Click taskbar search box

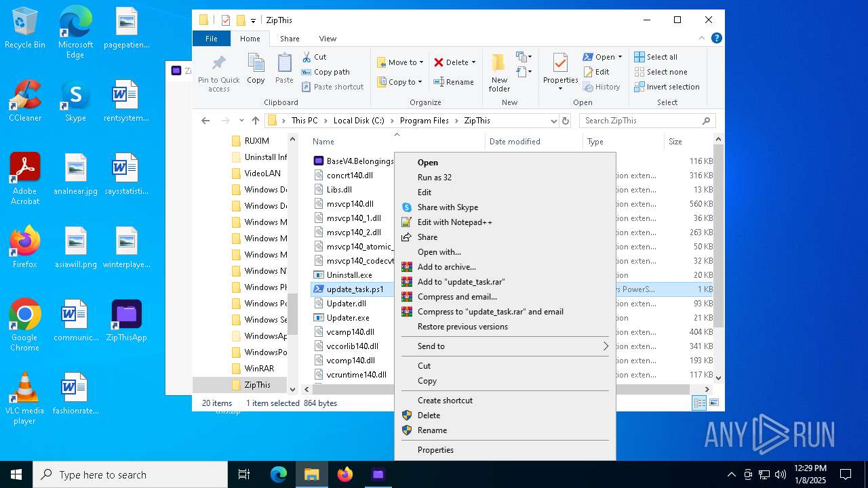tap(130, 474)
